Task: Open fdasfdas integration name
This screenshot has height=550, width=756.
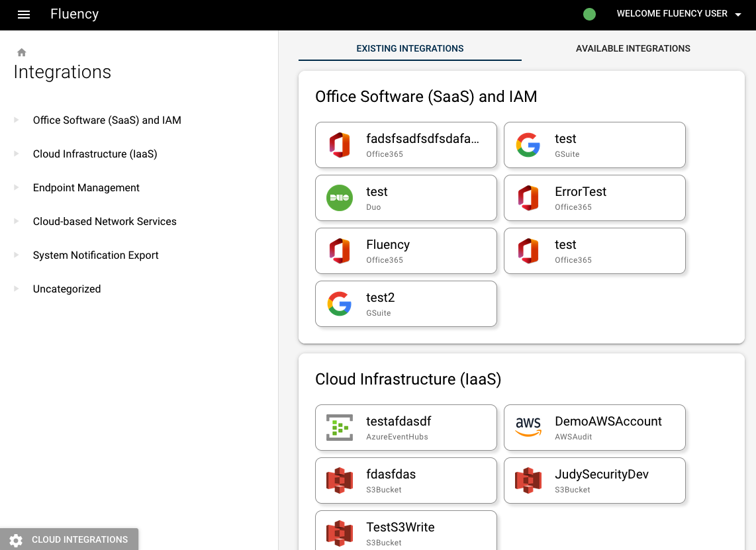Action: [x=391, y=475]
